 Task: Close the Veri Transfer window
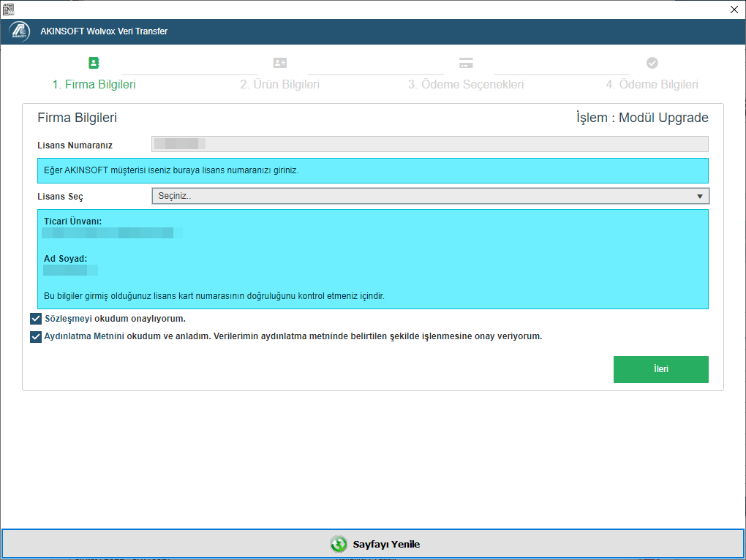(734, 10)
